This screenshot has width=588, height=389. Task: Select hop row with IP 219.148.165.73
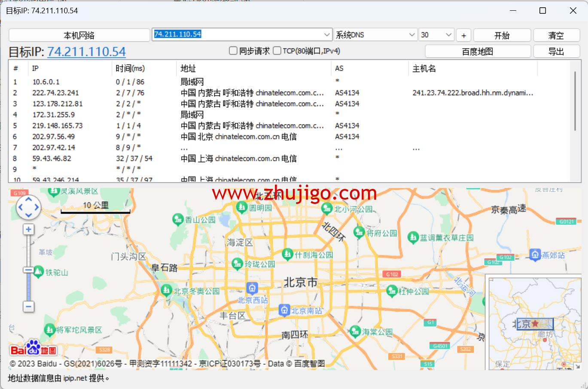289,125
